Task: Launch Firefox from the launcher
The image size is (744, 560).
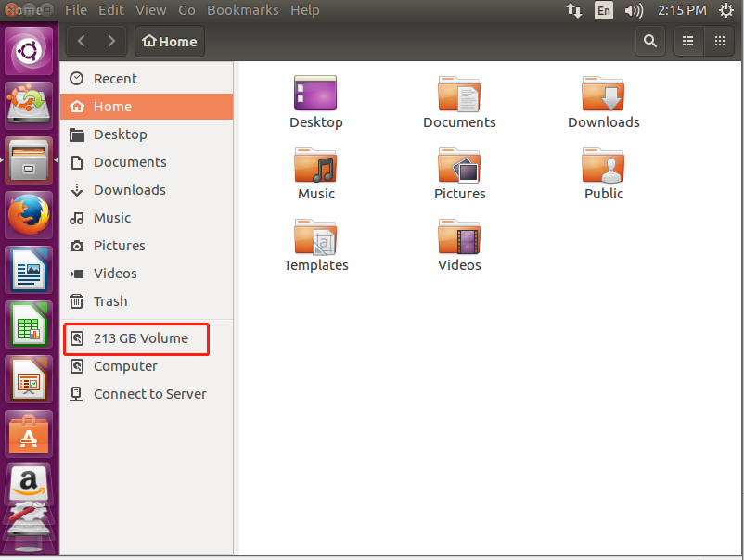Action: (28, 215)
